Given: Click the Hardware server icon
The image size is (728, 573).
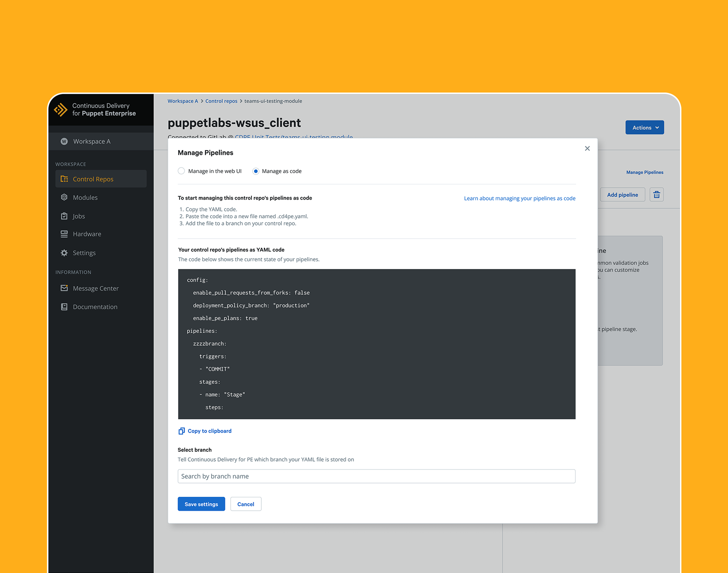Looking at the screenshot, I should [x=64, y=234].
